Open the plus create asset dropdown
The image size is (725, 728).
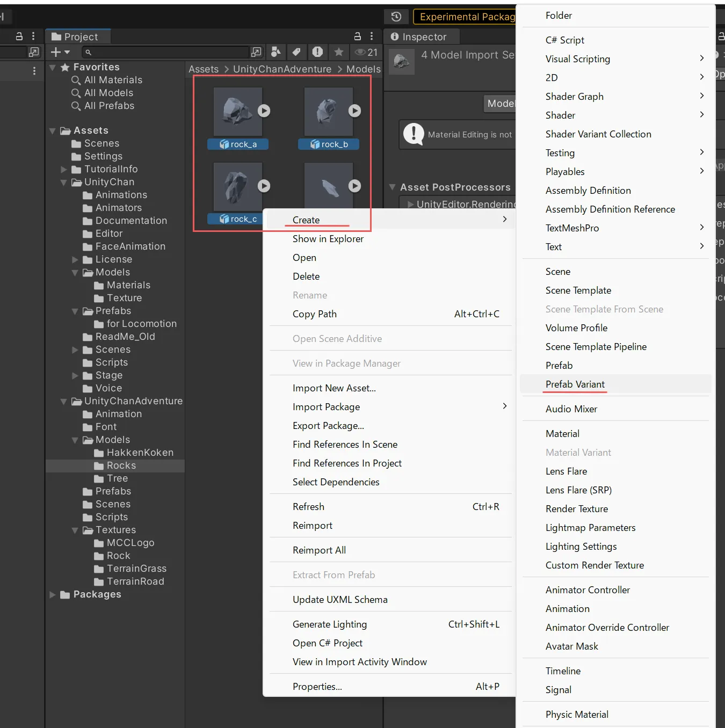click(60, 52)
